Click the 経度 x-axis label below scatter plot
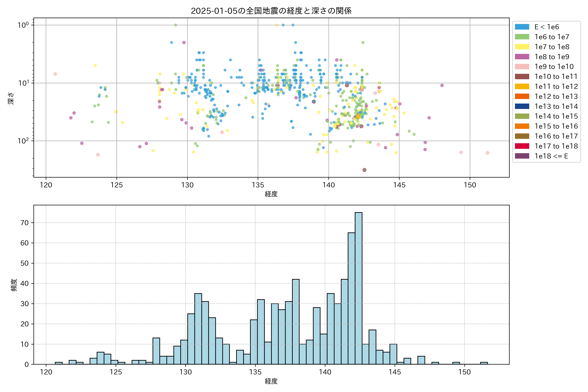The height and width of the screenshot is (392, 588). click(271, 194)
